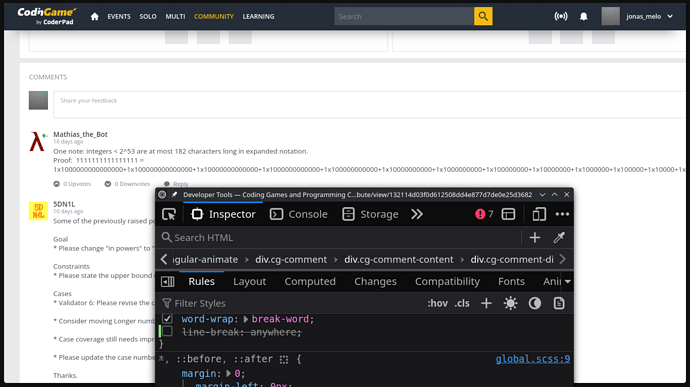Select an iframe target icon
Screen dimensions: 690x387
click(x=508, y=214)
